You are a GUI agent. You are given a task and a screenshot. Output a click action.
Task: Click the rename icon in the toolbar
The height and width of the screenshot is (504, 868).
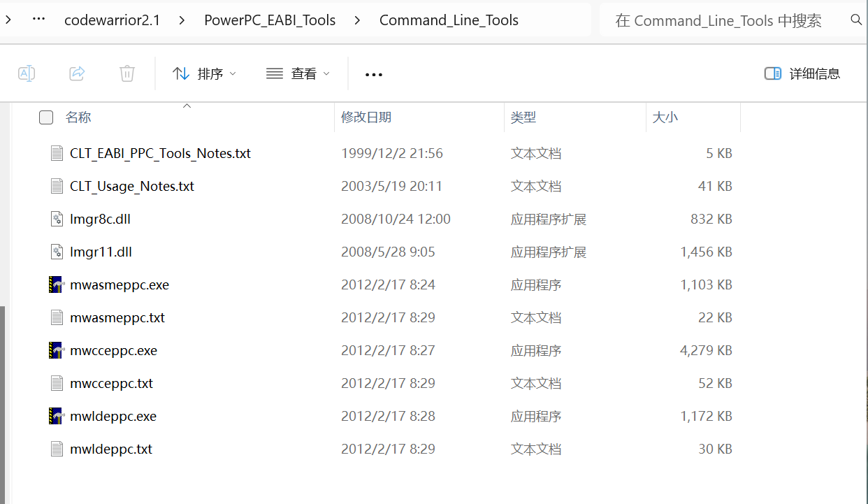(x=27, y=73)
